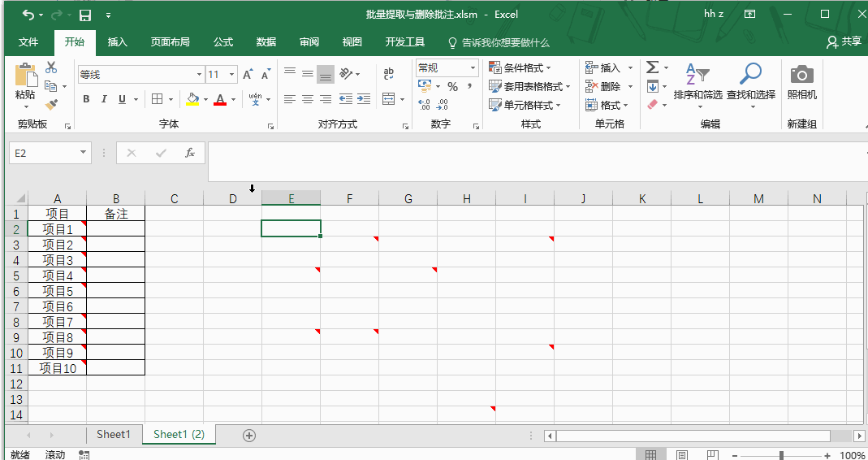Expand the Name Box dropdown arrow
The height and width of the screenshot is (460, 868).
point(83,153)
